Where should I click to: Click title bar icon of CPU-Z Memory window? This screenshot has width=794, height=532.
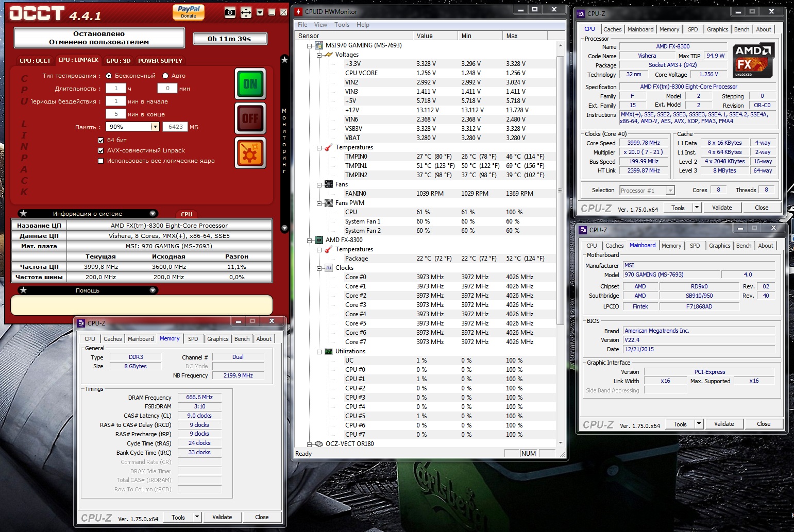pos(81,323)
